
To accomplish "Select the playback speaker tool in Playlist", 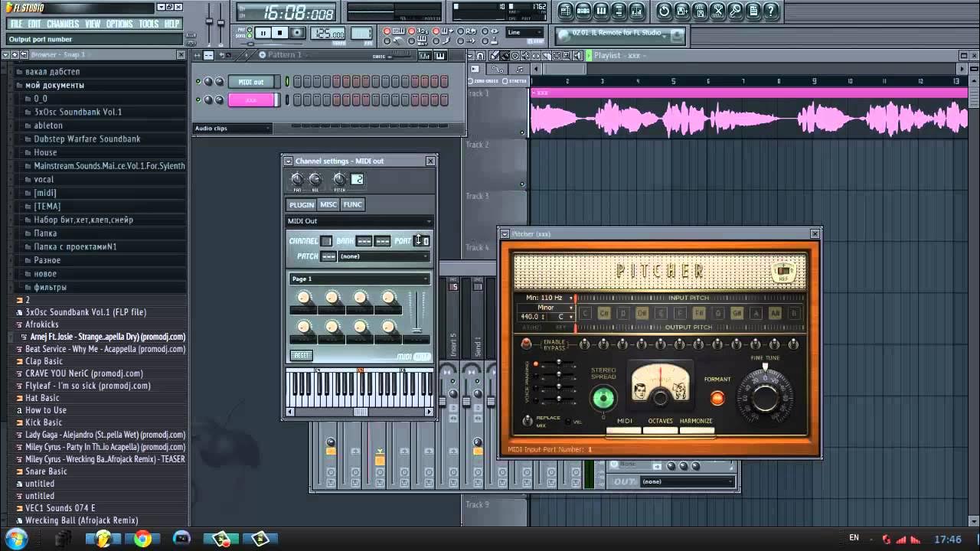I will click(x=577, y=56).
